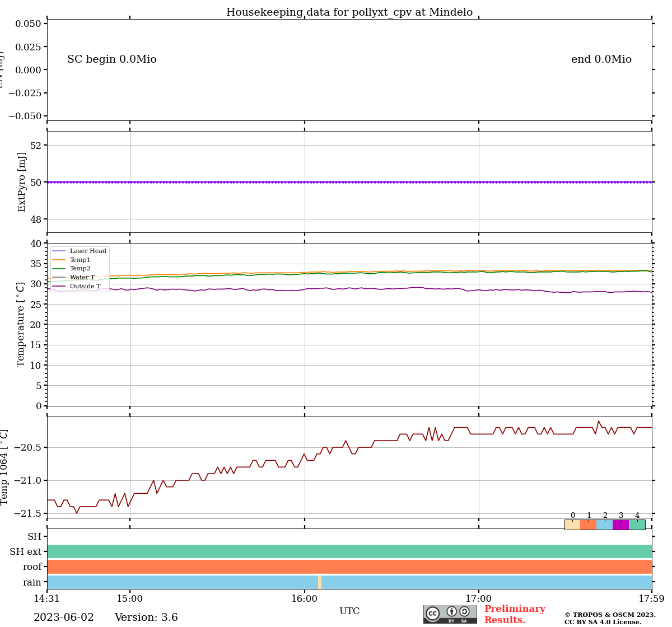Viewport: 672px width, 627px height.
Task: Click the Creative Commons CC circle icon
Action: [x=432, y=613]
